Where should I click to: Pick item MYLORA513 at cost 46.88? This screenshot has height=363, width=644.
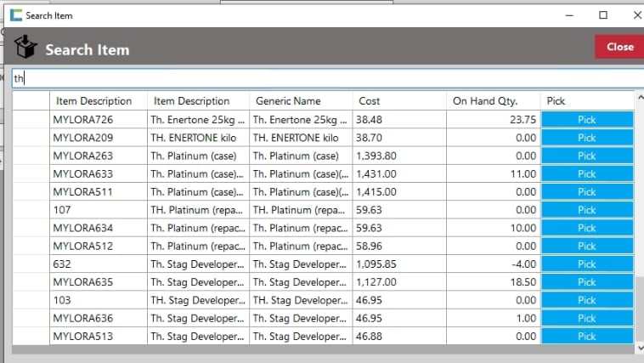(586, 337)
